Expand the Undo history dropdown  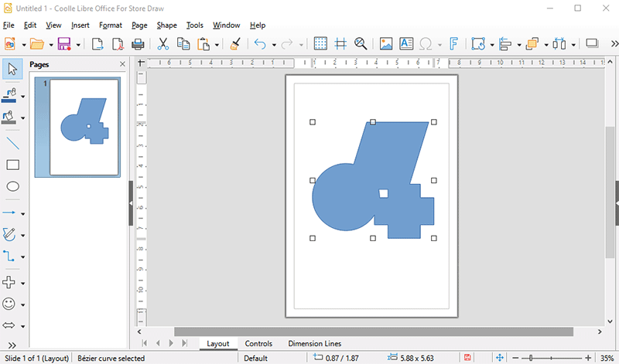pyautogui.click(x=274, y=45)
